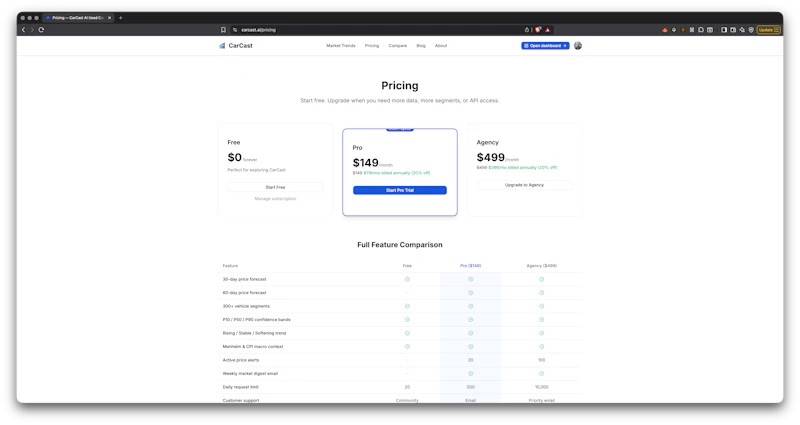Click Agency value 10,000 for Daily request limit
The height and width of the screenshot is (425, 800).
click(541, 387)
